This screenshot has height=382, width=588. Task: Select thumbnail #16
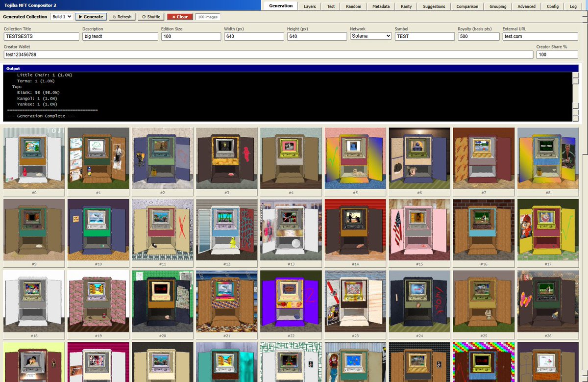coord(484,233)
